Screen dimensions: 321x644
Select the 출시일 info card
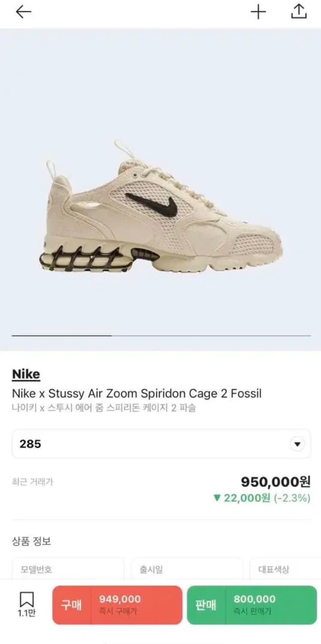point(187,569)
